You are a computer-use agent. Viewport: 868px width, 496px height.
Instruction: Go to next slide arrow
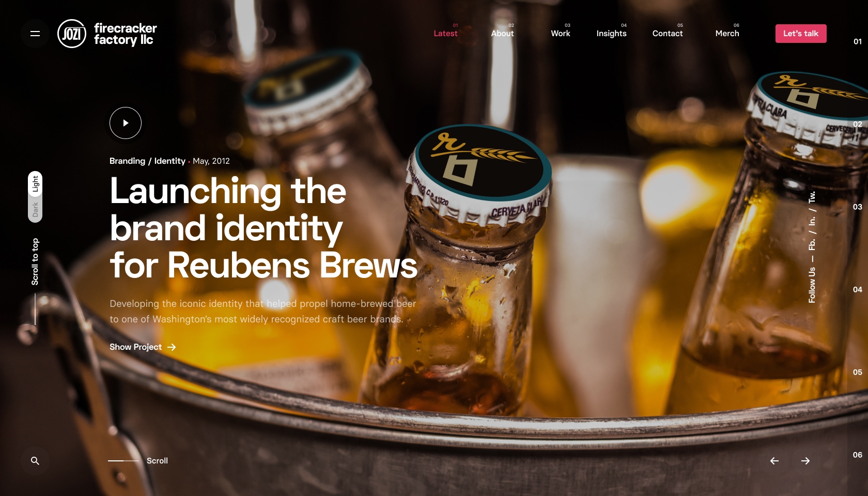[805, 461]
